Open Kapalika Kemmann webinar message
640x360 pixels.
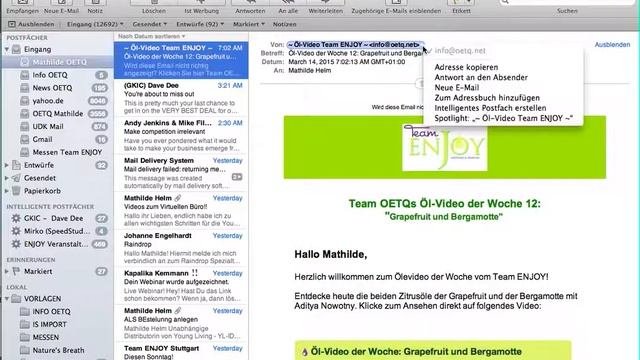point(181,286)
